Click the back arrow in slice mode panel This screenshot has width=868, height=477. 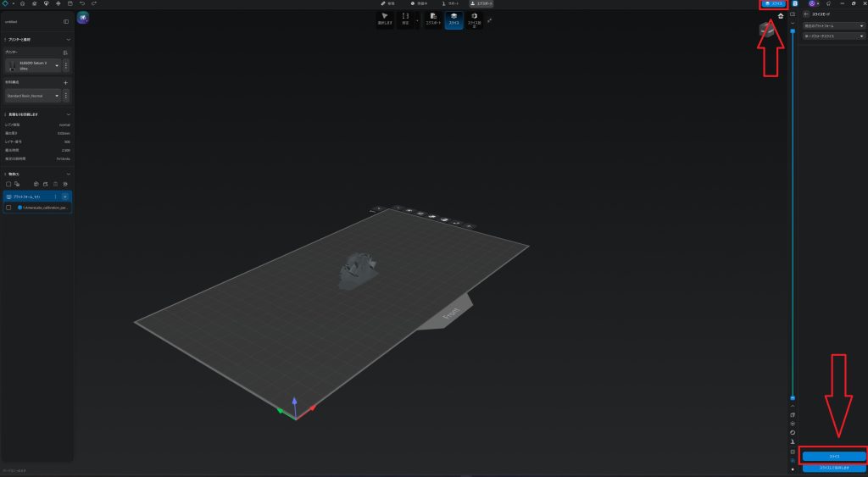pos(804,14)
